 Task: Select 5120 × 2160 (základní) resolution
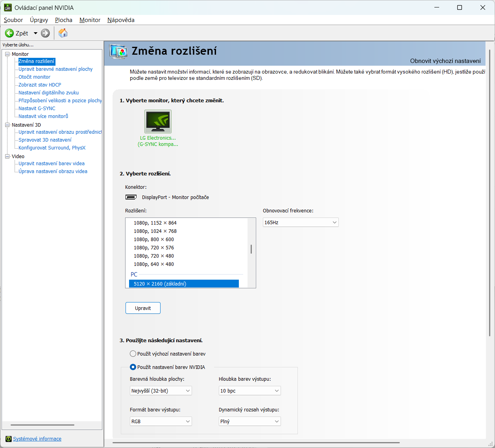[184, 284]
